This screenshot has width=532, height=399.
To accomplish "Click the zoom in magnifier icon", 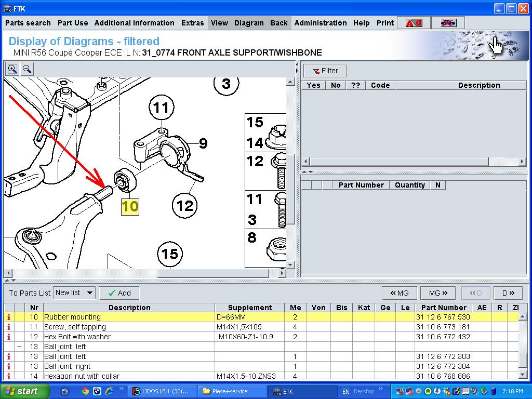I will pyautogui.click(x=12, y=69).
